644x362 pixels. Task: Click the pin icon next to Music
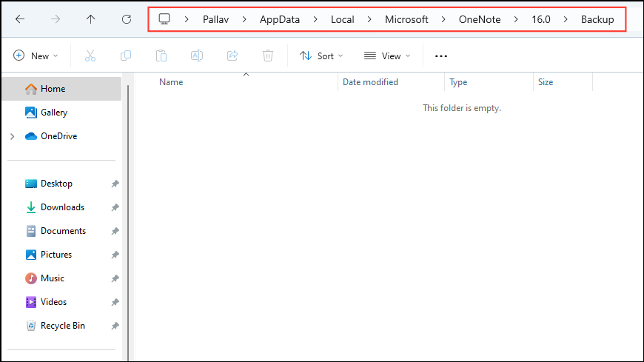click(115, 278)
